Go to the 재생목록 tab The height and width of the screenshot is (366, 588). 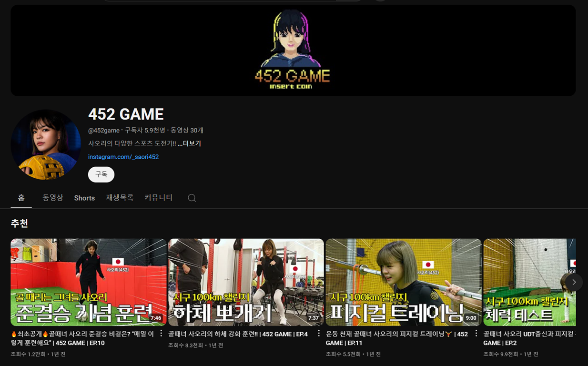[120, 198]
